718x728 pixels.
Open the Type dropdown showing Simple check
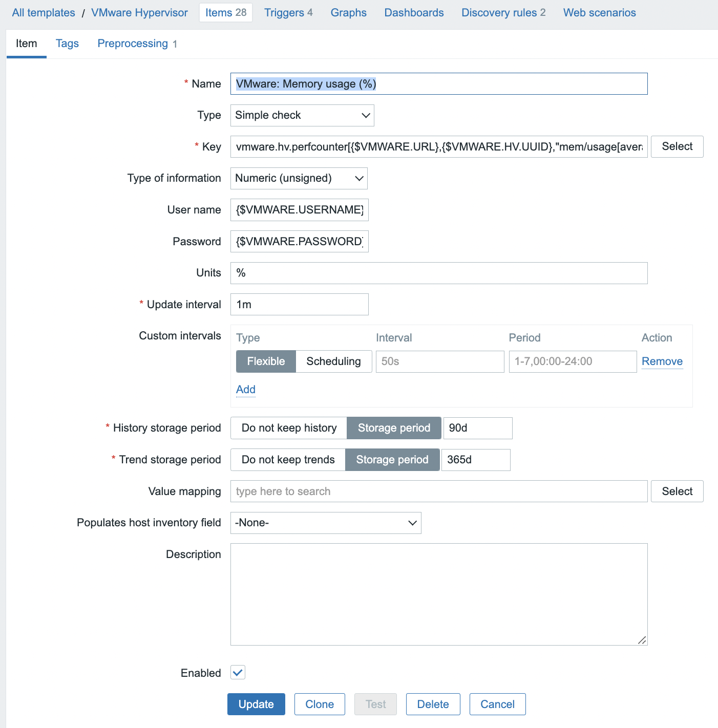click(302, 116)
